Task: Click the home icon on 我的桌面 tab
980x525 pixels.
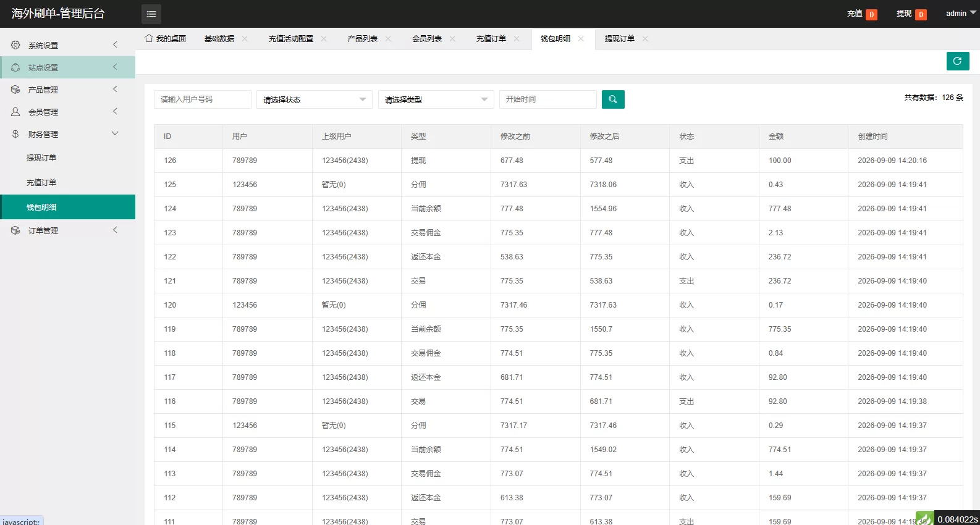Action: (x=149, y=38)
